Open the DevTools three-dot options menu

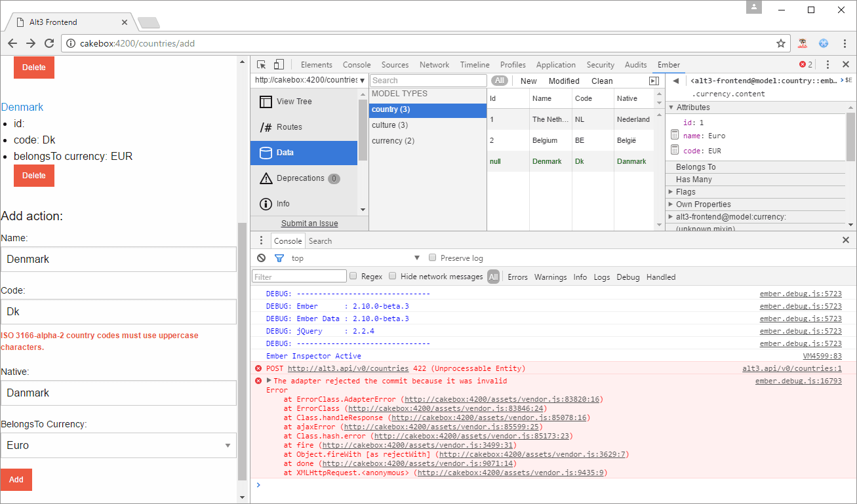pyautogui.click(x=827, y=64)
